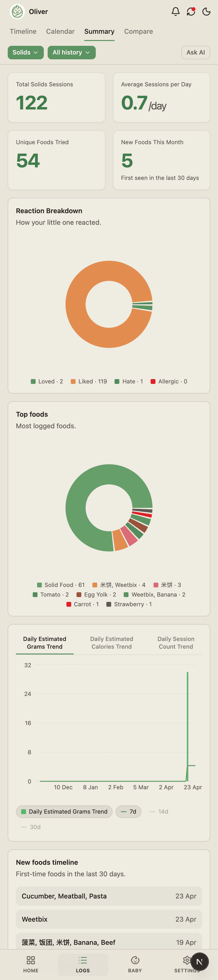The height and width of the screenshot is (980, 218).
Task: Expand the All history date range selector
Action: pos(71,53)
